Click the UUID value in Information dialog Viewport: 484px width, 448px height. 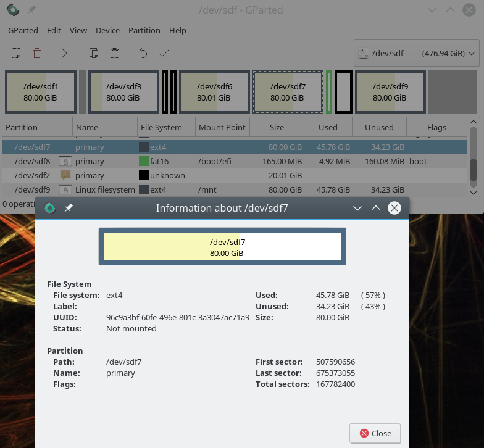pyautogui.click(x=178, y=317)
